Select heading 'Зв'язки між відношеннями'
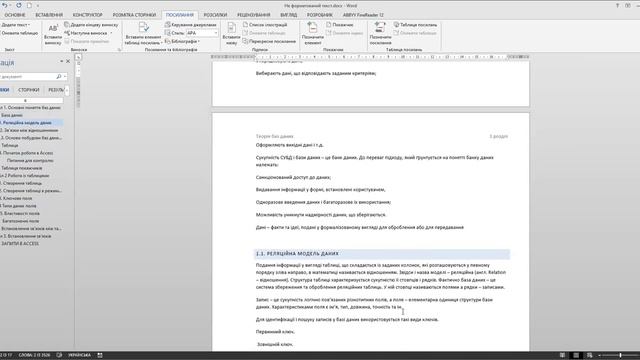 [x=31, y=130]
